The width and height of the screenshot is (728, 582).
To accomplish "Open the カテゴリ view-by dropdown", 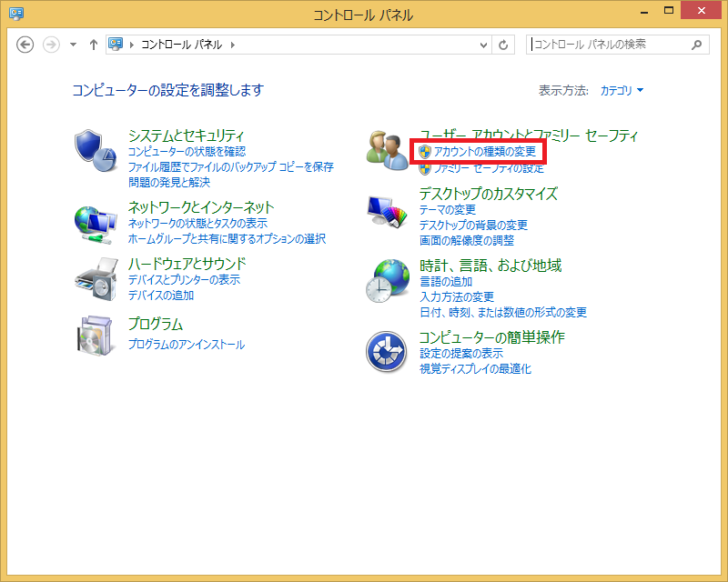I will (x=622, y=91).
